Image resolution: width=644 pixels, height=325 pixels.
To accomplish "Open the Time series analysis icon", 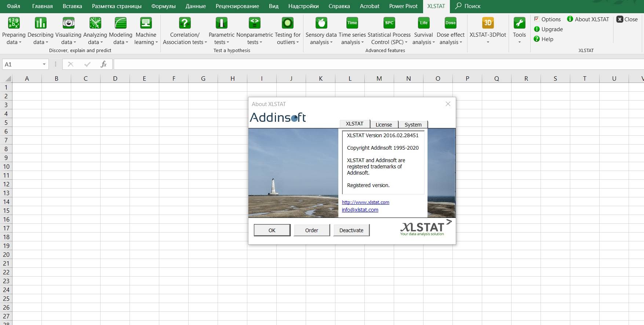I will tap(352, 23).
